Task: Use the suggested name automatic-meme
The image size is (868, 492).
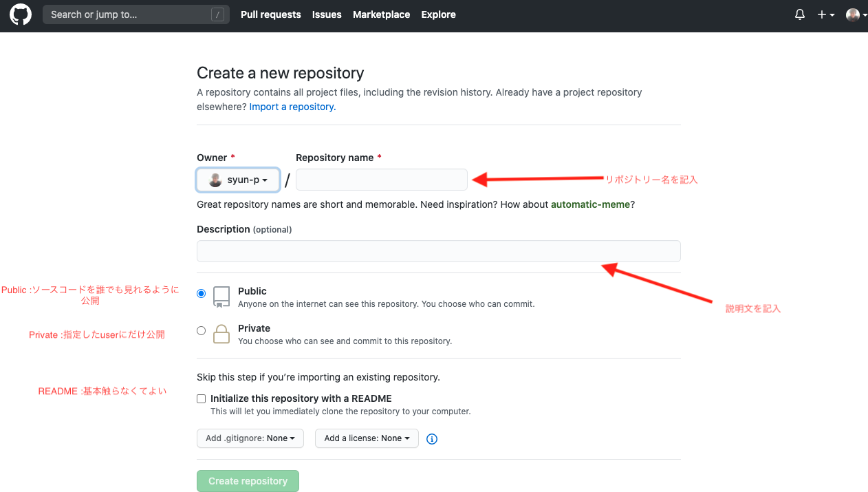Action: 590,204
